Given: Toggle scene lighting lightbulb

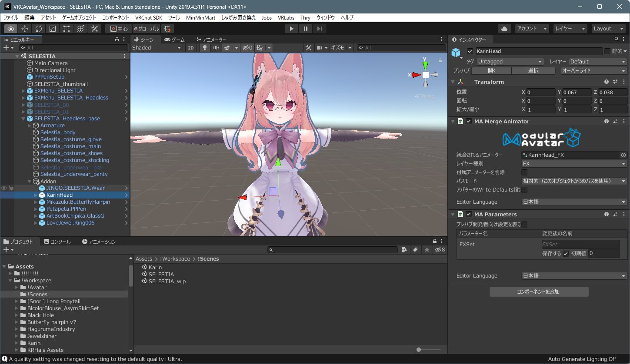Looking at the screenshot, I should (x=205, y=48).
